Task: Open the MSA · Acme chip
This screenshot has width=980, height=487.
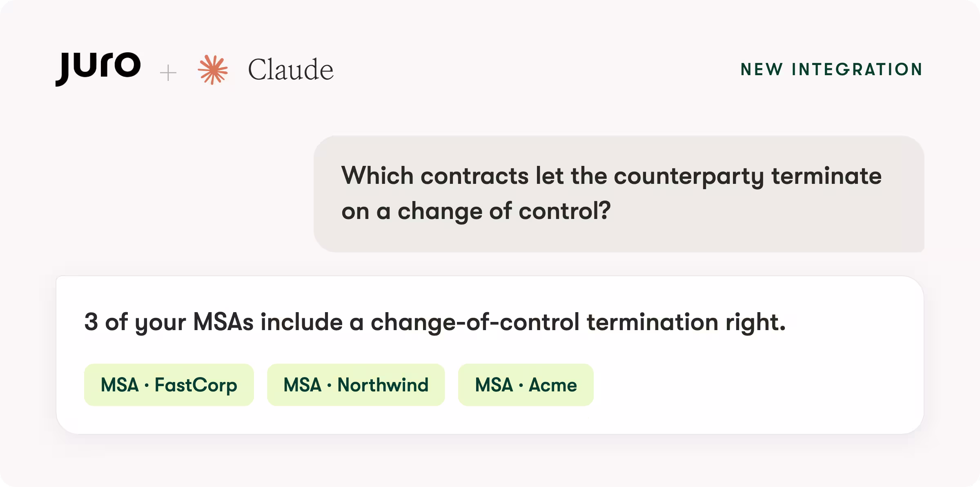Action: coord(526,385)
